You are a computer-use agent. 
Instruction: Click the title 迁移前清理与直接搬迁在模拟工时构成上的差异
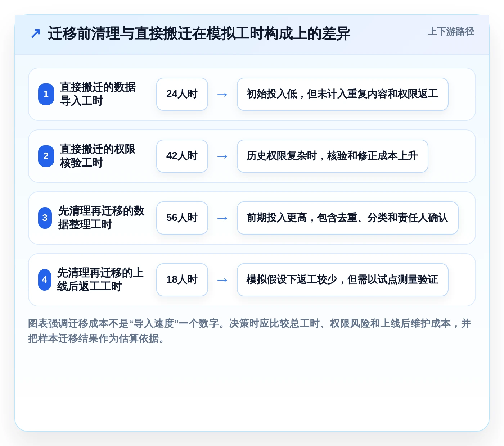click(199, 34)
